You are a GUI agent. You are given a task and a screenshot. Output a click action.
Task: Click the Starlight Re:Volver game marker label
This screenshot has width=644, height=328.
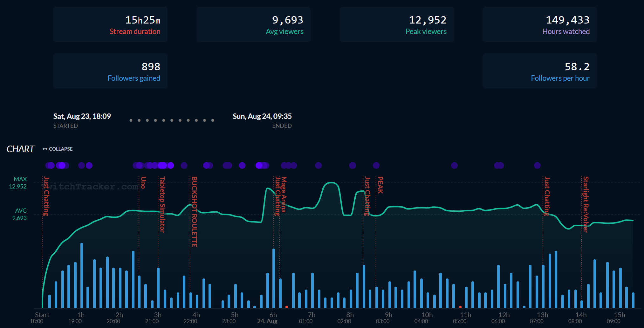pyautogui.click(x=586, y=205)
